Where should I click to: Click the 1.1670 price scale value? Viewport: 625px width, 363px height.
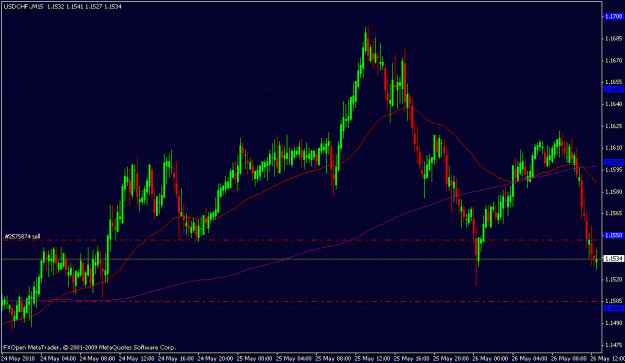tap(614, 61)
